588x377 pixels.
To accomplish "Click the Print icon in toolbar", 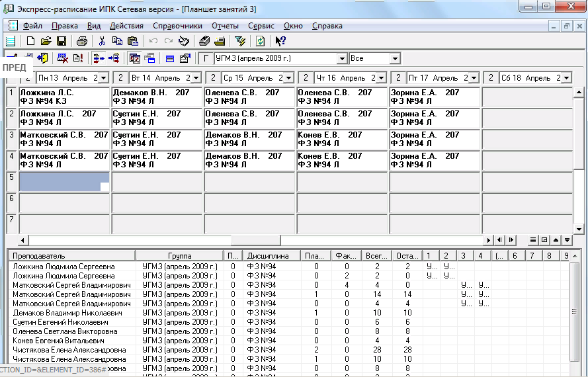I will [81, 42].
